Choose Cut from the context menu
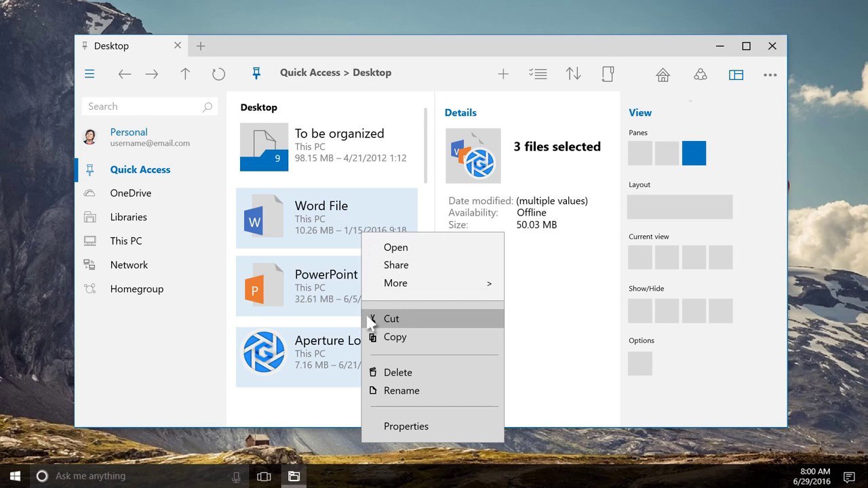Viewport: 868px width, 488px height. click(x=433, y=319)
